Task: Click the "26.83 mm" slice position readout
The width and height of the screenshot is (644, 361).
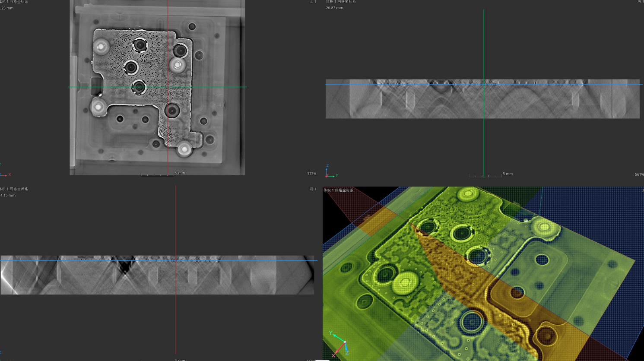Action: (334, 8)
